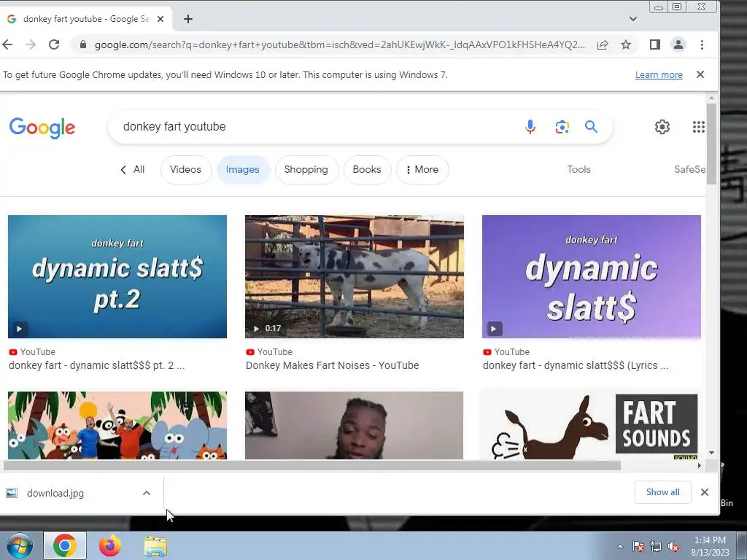747x560 pixels.
Task: Select the Images tab
Action: (x=242, y=169)
